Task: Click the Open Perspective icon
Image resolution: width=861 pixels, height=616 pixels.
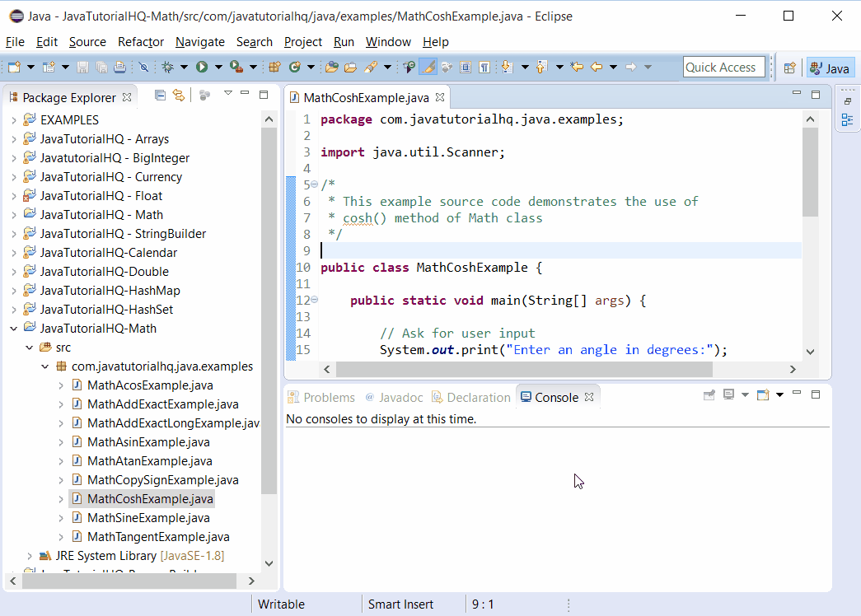Action: (789, 68)
